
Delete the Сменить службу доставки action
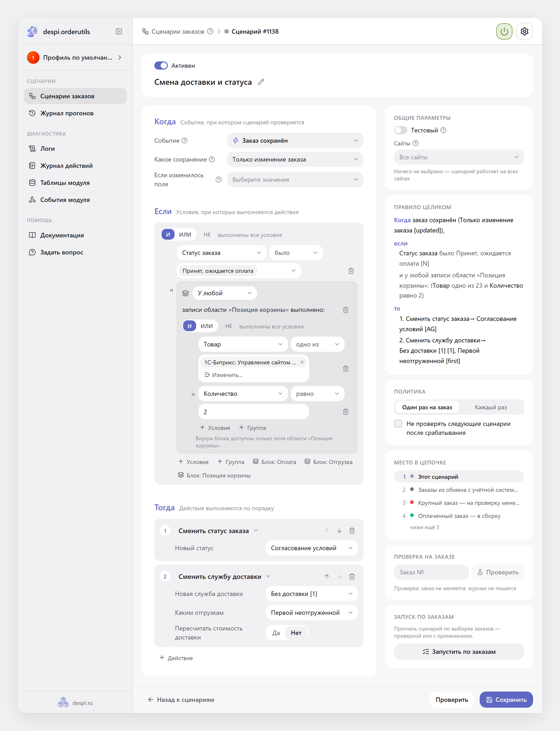352,576
